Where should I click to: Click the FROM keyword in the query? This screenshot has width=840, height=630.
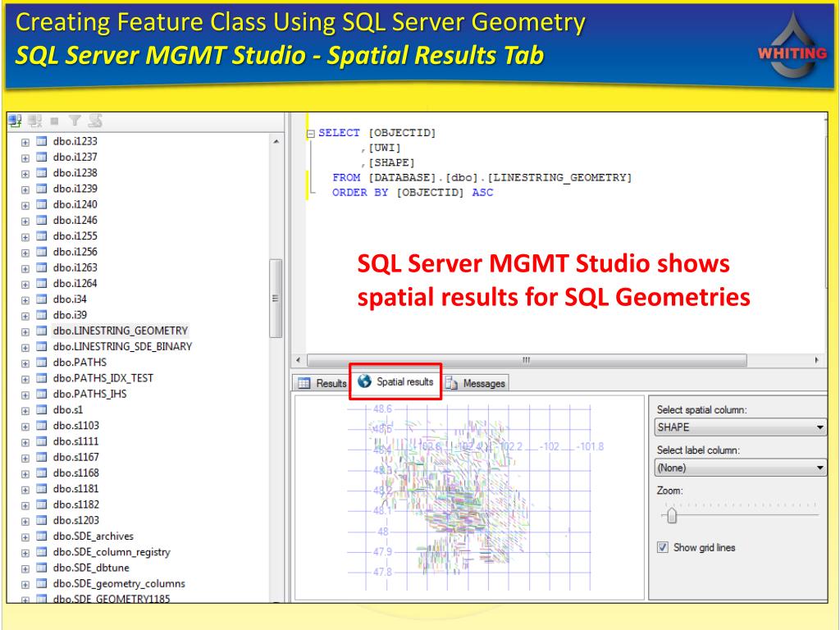(x=346, y=178)
